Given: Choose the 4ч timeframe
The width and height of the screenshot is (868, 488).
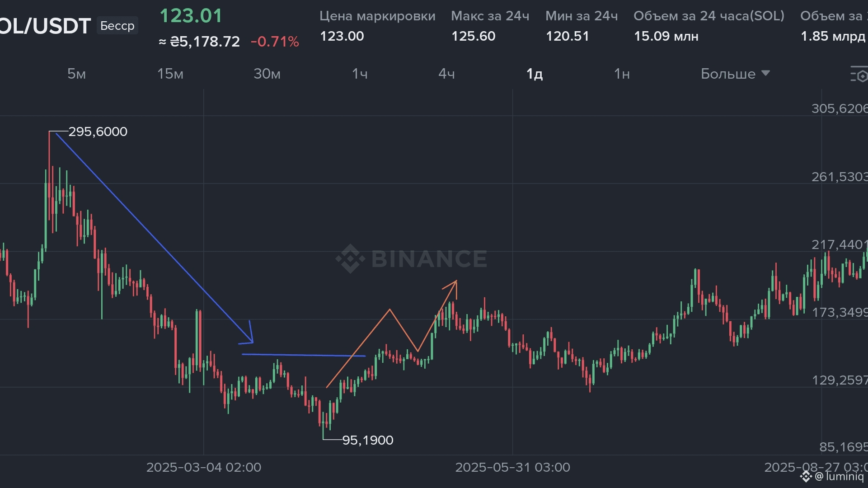Looking at the screenshot, I should tap(446, 74).
